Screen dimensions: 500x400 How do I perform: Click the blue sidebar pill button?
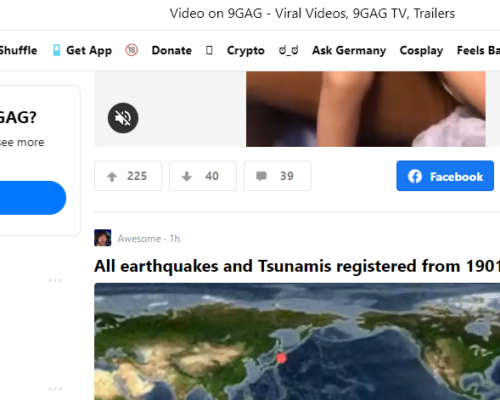[x=33, y=198]
